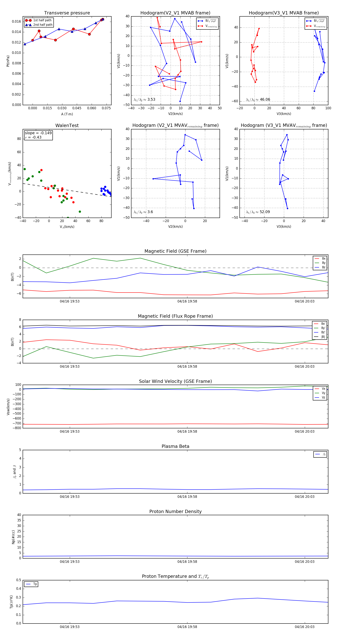
Task: Click the 'Pt(nPa)' y-axis label
Action: (8, 61)
